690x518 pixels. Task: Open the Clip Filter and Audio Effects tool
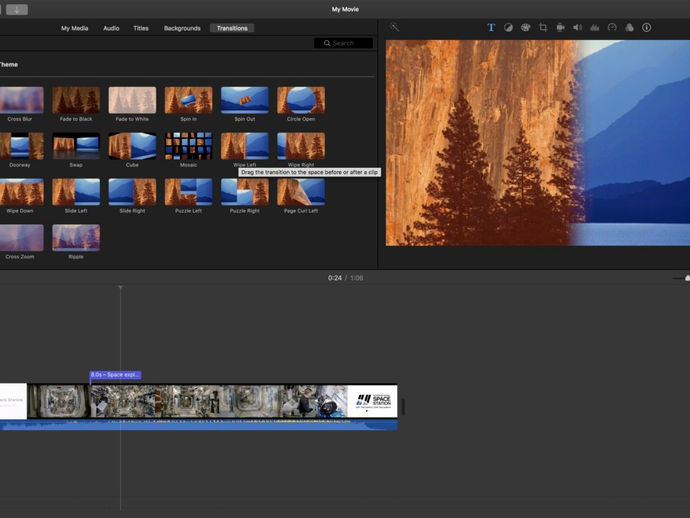click(629, 28)
